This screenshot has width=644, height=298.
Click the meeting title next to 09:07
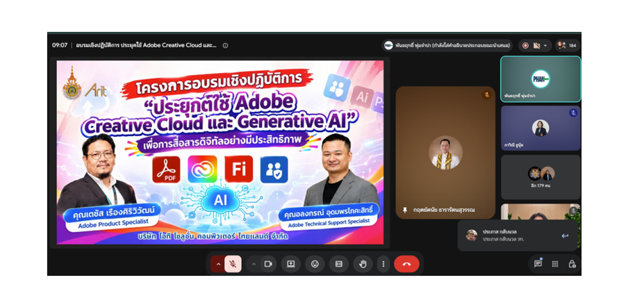pos(146,46)
